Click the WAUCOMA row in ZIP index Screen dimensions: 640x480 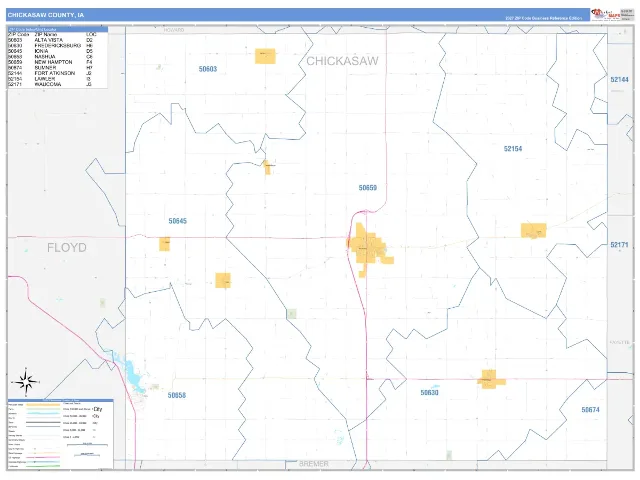[51, 84]
